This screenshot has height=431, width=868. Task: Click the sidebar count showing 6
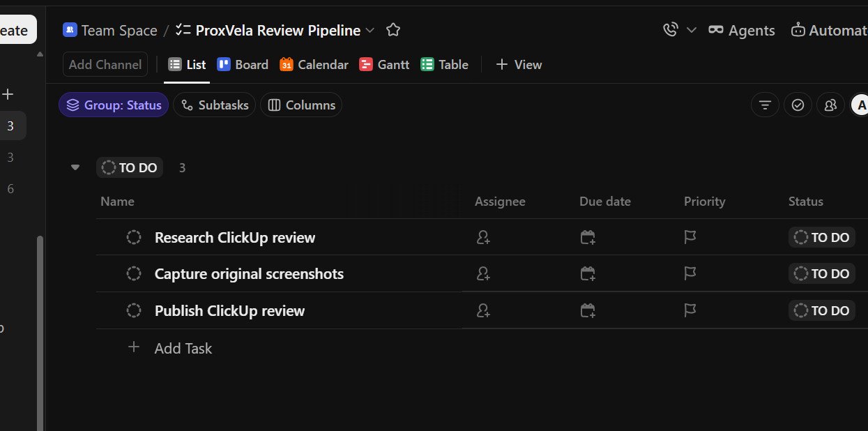(10, 189)
